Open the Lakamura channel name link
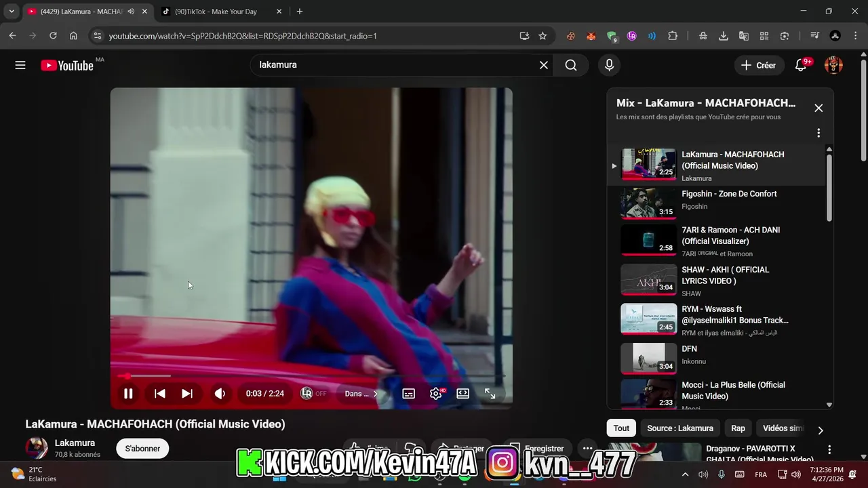868x488 pixels. pos(75,443)
